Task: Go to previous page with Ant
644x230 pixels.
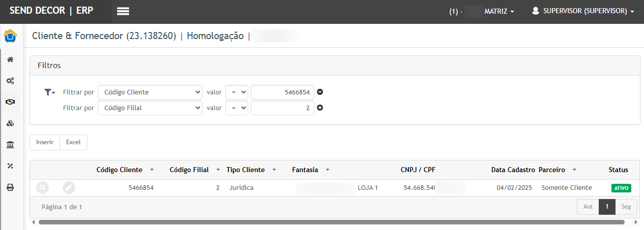Action: click(588, 207)
